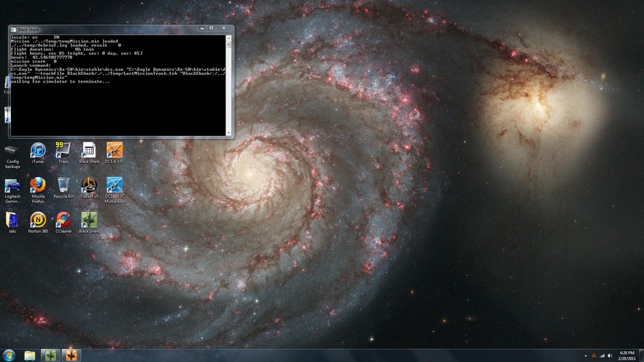644x362 pixels.
Task: Open the Windows Start menu orb
Action: pos(9,355)
